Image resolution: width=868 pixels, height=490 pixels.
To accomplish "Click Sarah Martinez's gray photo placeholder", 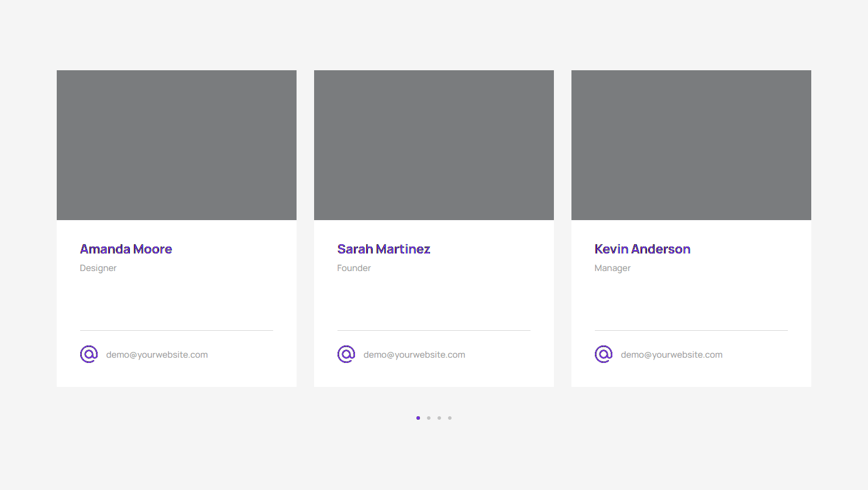I will 434,145.
